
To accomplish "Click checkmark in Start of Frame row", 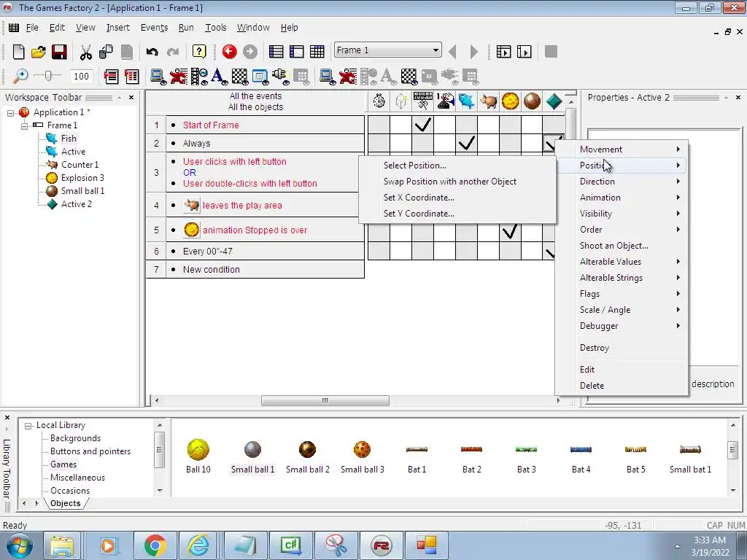I will point(422,125).
